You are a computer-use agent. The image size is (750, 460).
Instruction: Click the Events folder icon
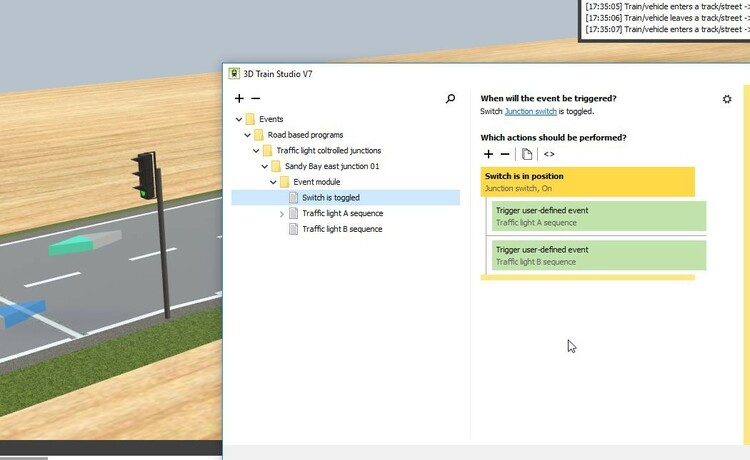click(250, 119)
